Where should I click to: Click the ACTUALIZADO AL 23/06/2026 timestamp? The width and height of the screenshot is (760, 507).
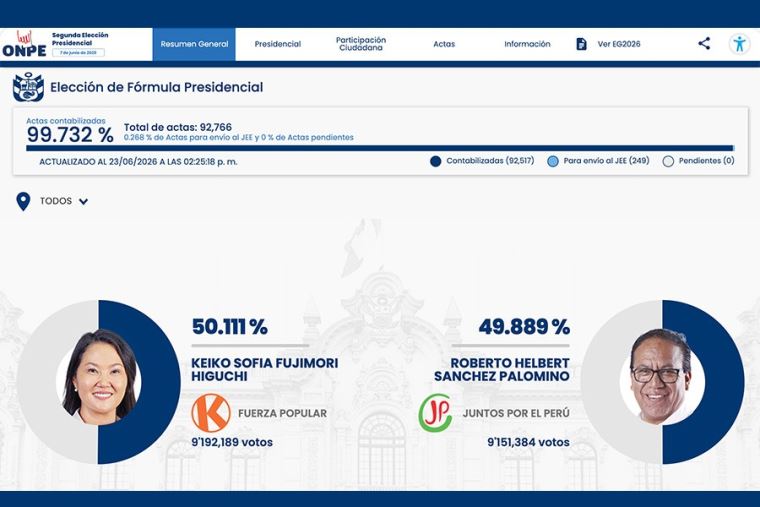click(x=138, y=162)
